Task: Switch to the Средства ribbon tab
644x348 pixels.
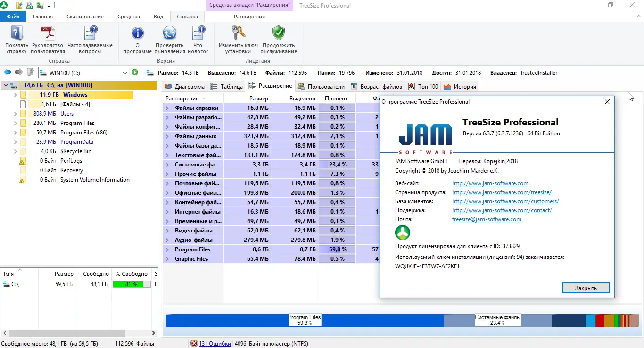Action: (x=129, y=17)
